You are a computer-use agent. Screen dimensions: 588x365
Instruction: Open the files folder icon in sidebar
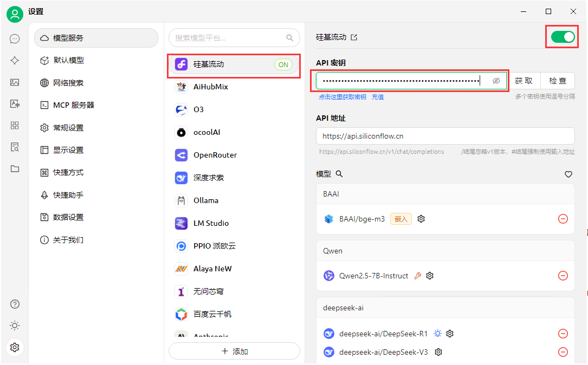[x=15, y=168]
